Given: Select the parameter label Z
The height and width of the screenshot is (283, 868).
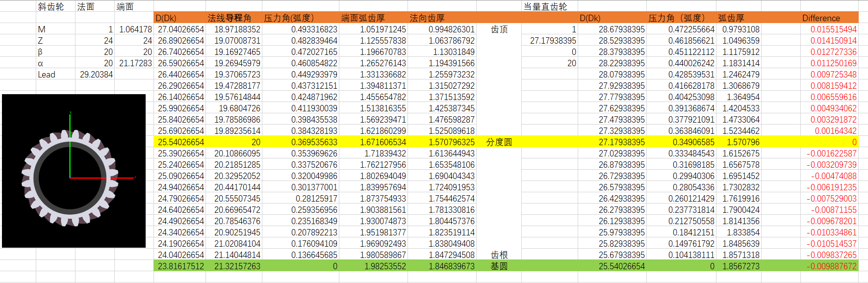Looking at the screenshot, I should coord(40,41).
